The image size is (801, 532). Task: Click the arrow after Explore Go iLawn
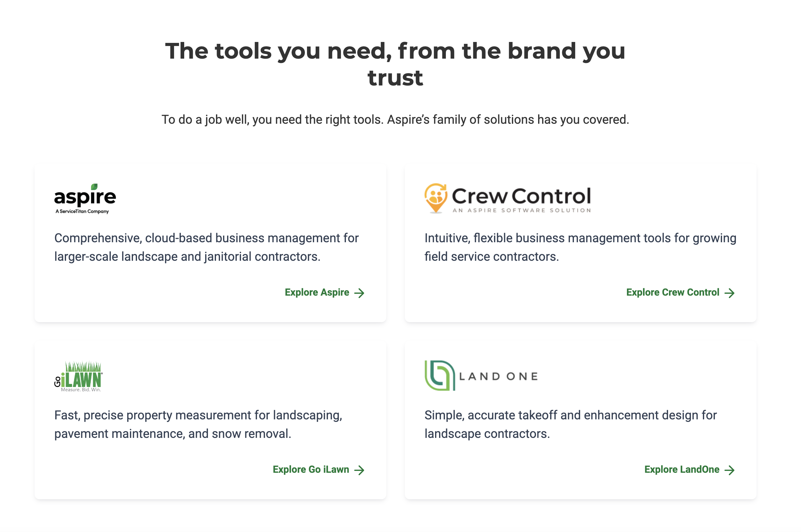point(359,470)
